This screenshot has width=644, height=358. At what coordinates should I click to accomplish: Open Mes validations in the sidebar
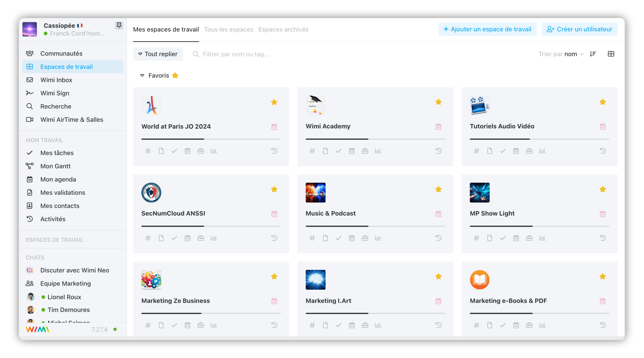click(72, 192)
